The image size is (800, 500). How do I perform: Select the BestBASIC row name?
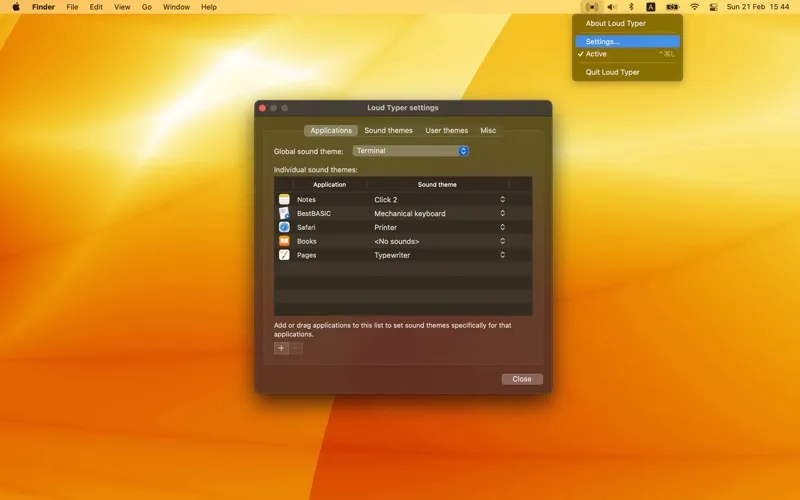[x=314, y=213]
